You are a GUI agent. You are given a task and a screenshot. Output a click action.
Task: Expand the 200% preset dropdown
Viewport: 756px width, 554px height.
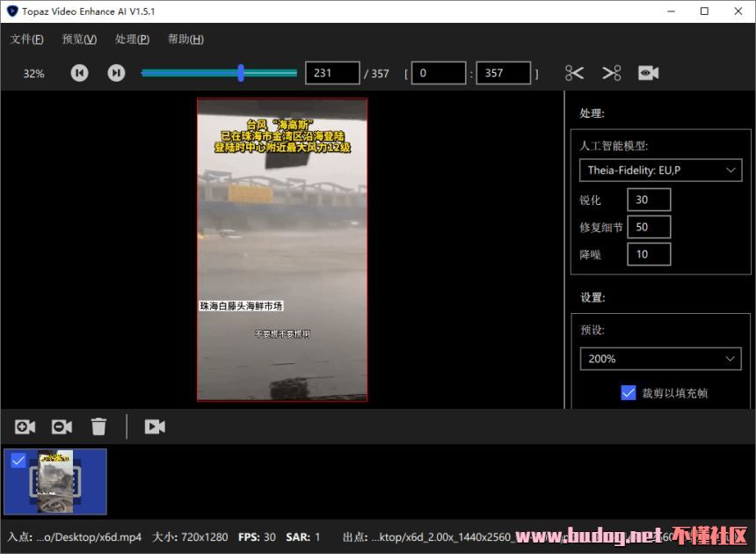pos(659,359)
